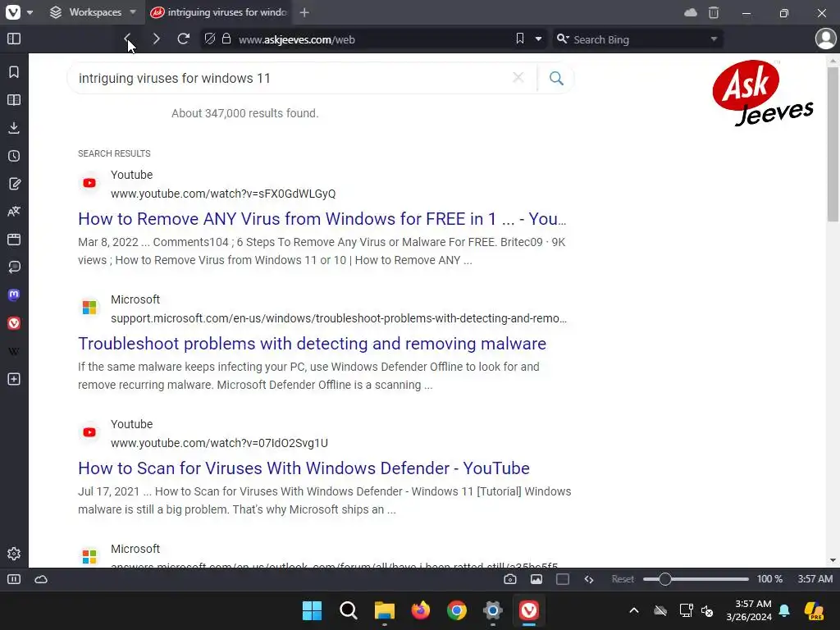Toggle the tracker and ad blocker shield
840x630 pixels.
pos(210,39)
